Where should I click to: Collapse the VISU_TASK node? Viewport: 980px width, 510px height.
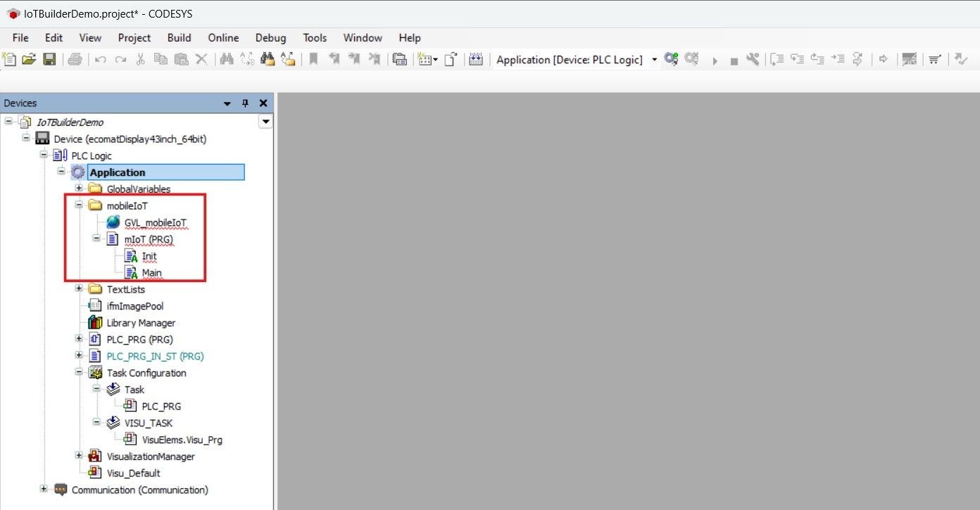96,423
